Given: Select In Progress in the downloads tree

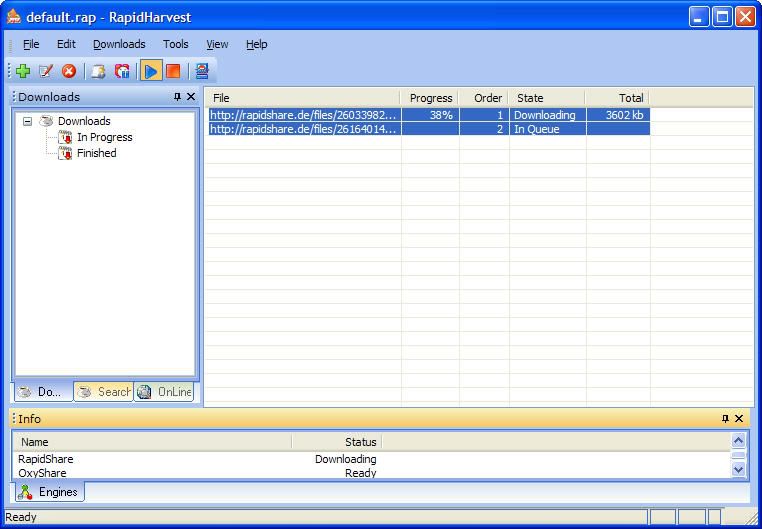Looking at the screenshot, I should coord(104,137).
